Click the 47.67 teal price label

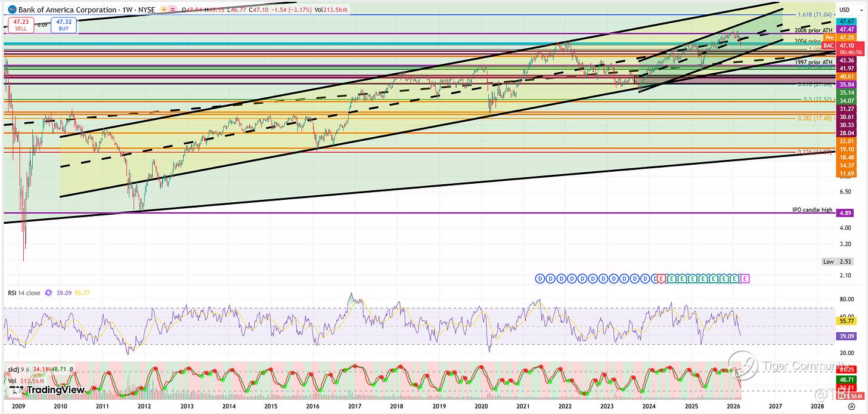tap(846, 21)
